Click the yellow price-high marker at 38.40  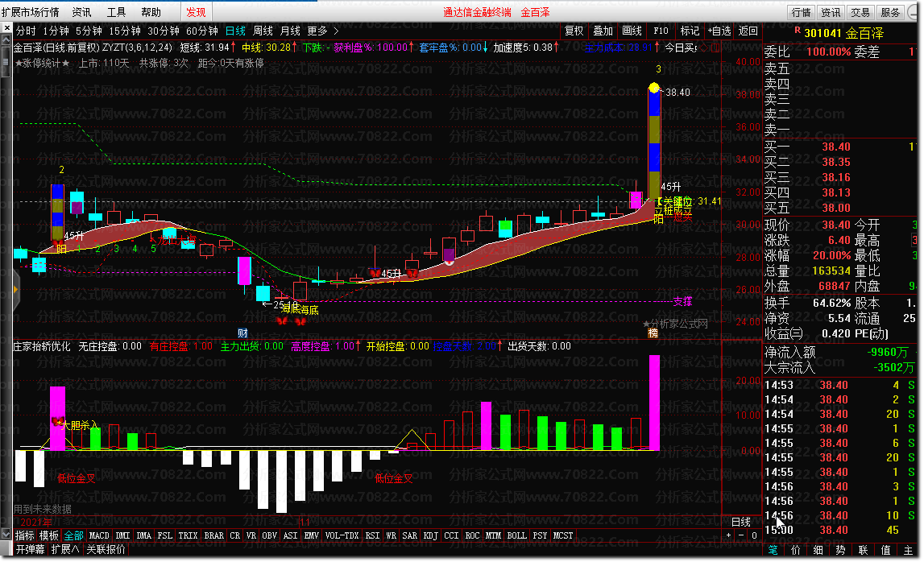(x=653, y=88)
